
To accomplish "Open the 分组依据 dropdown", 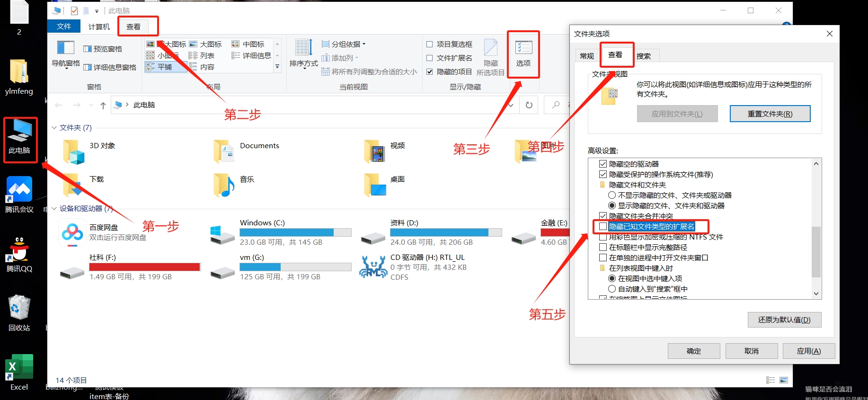I will click(x=345, y=44).
